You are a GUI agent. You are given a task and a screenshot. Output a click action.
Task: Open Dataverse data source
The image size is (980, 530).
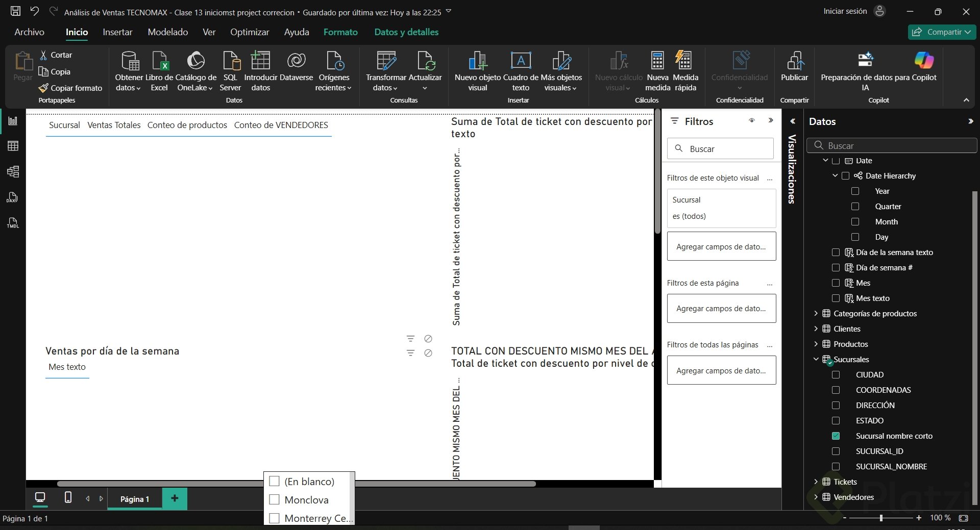pyautogui.click(x=296, y=66)
